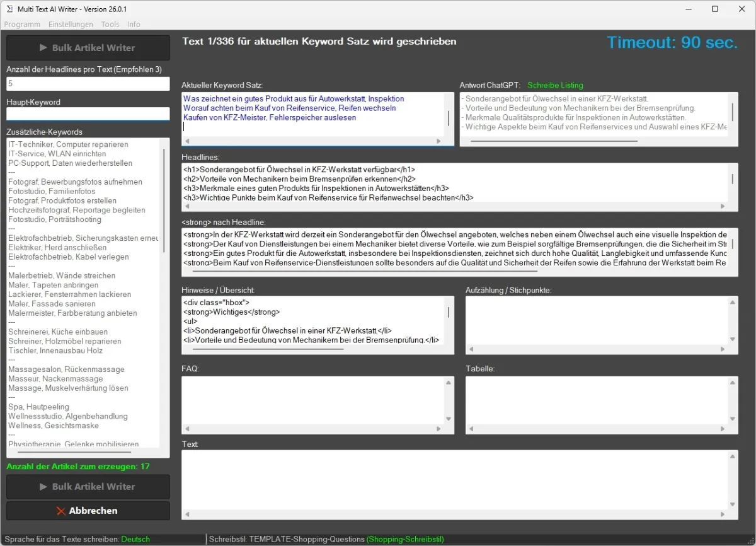The image size is (756, 546).
Task: Click the Timeout 90 sec. countdown text
Action: tap(672, 43)
